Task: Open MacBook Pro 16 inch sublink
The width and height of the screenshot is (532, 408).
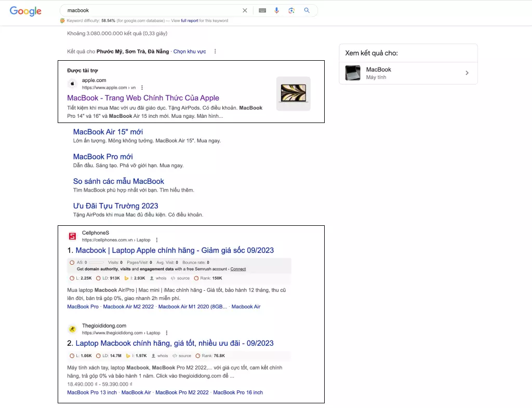Action: pyautogui.click(x=238, y=392)
